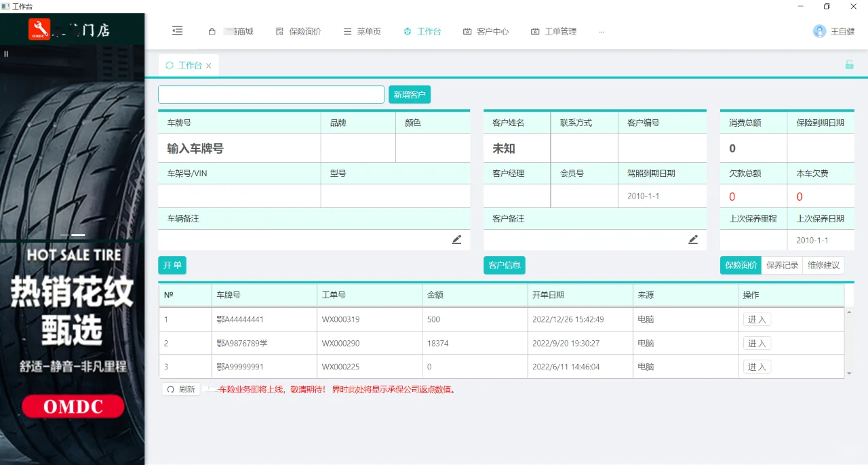Toggle the green lock icon at right

[x=849, y=65]
